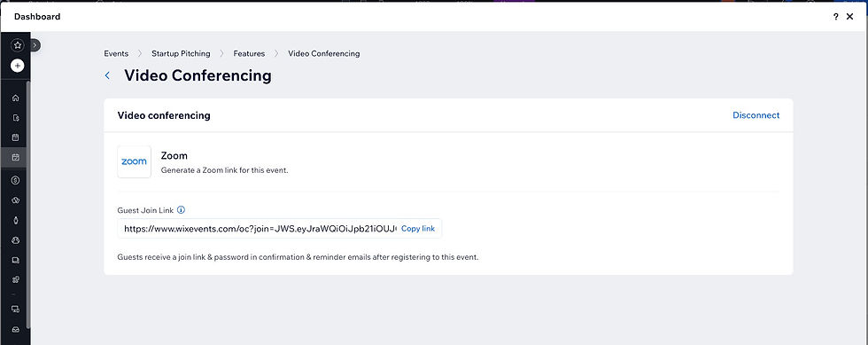The width and height of the screenshot is (868, 345).
Task: Click the back arrow beside Video Conferencing
Action: tap(107, 75)
